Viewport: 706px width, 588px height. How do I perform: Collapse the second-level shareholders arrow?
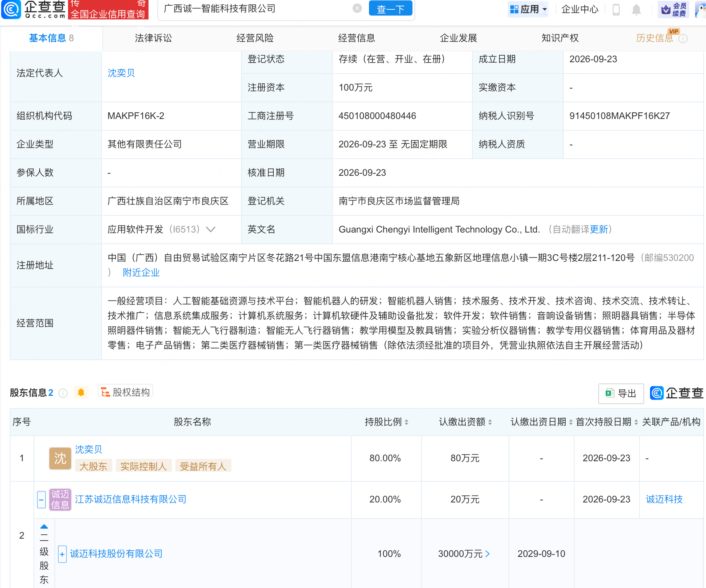click(x=44, y=527)
